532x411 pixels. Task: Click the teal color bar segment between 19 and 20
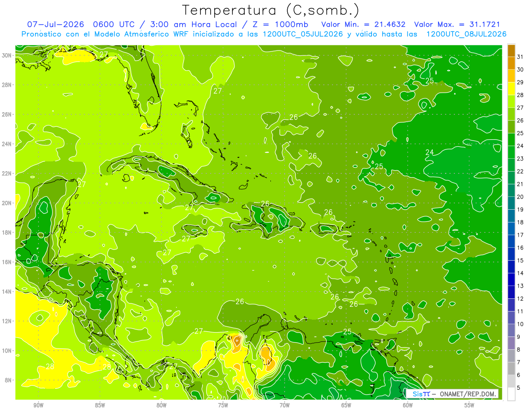point(511,203)
